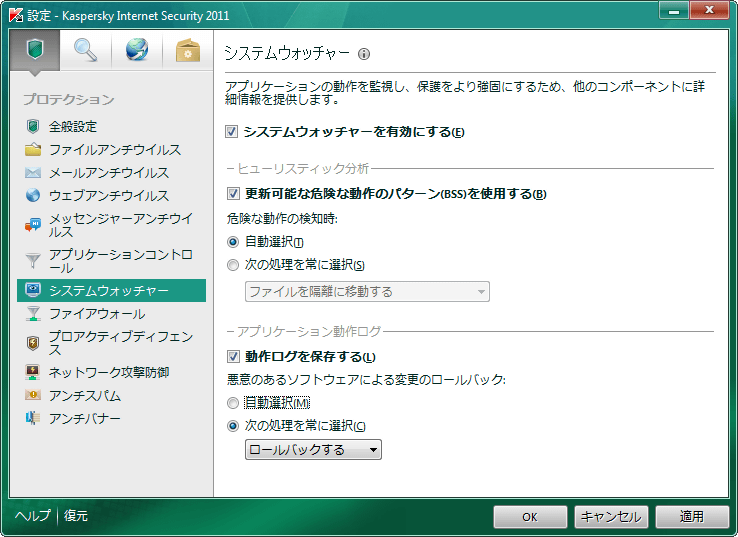Toggle the BSS pattern usage checkbox
Image resolution: width=738 pixels, height=537 pixels.
click(x=233, y=193)
